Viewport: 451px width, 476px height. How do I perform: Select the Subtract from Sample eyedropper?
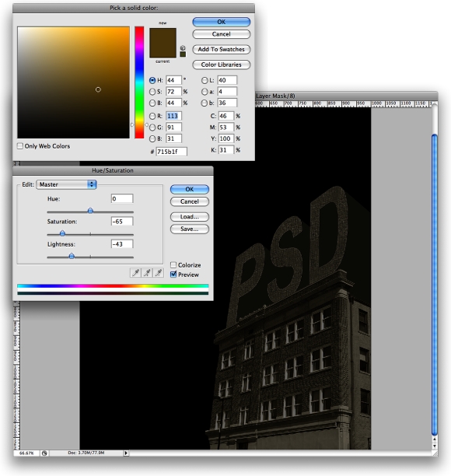click(158, 272)
